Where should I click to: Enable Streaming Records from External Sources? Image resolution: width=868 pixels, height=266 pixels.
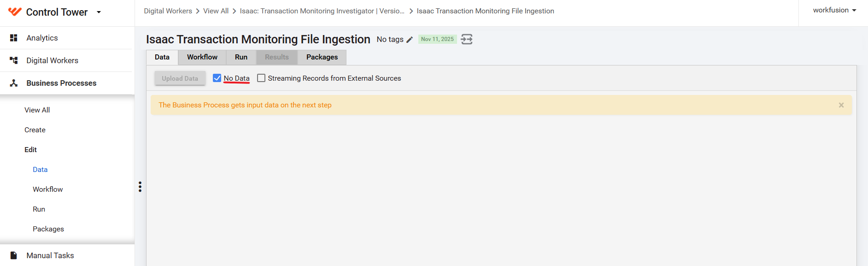(261, 78)
